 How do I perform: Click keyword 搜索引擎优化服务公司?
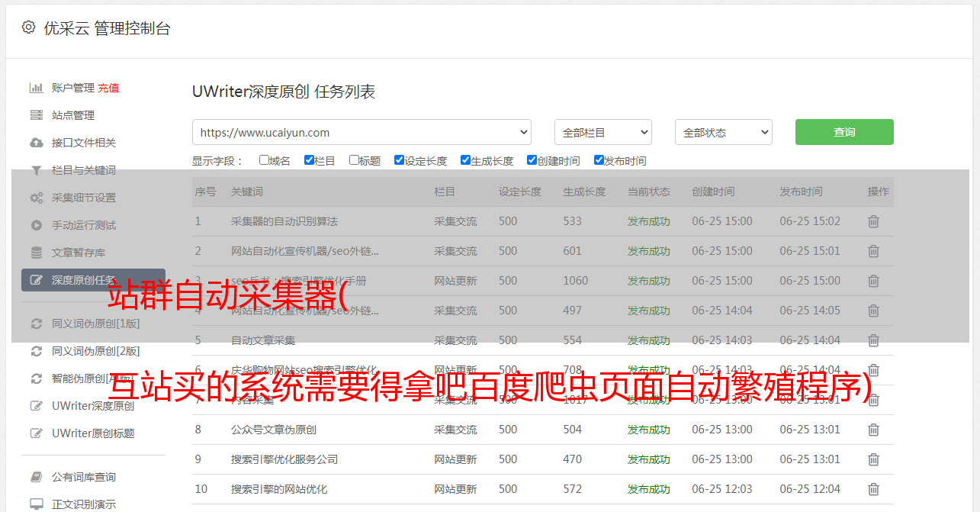point(284,459)
